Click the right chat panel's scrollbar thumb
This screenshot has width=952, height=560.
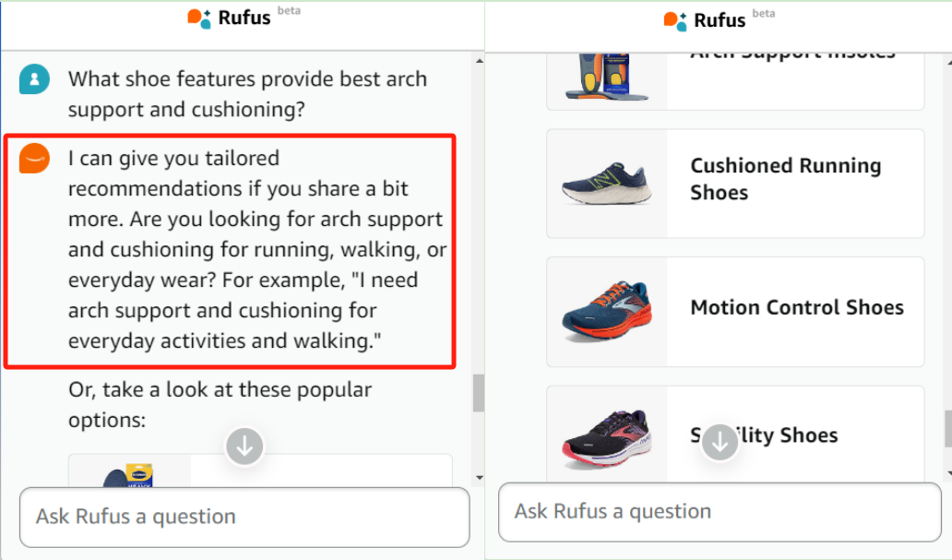[x=947, y=429]
